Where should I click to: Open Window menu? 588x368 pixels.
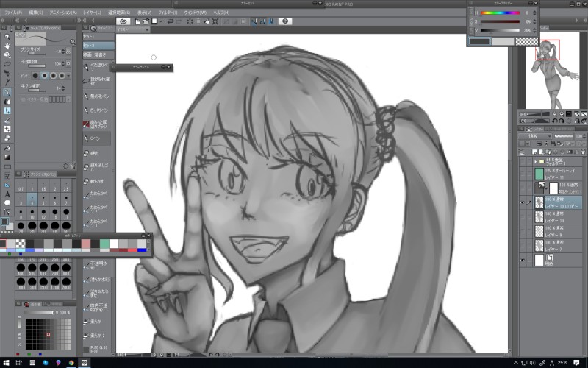[x=196, y=13]
